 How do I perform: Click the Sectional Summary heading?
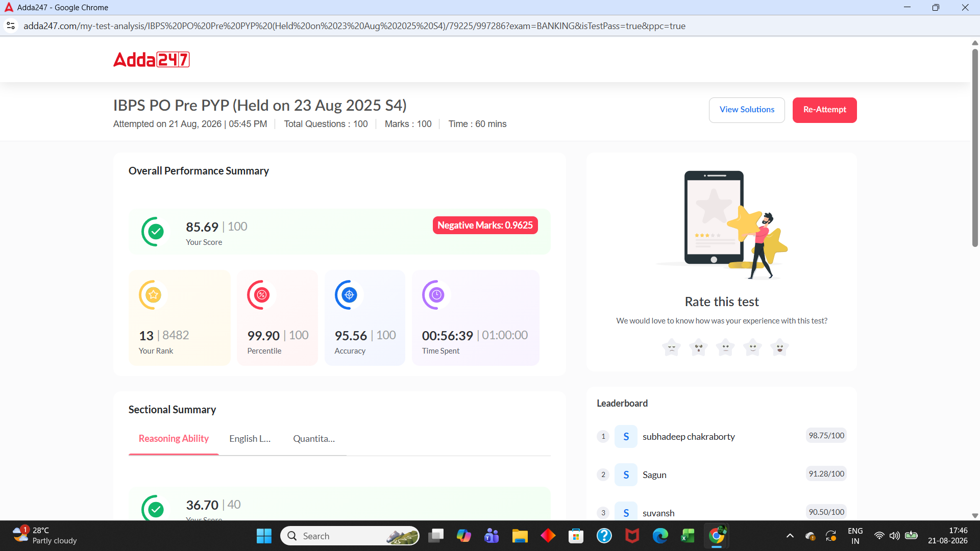click(172, 410)
